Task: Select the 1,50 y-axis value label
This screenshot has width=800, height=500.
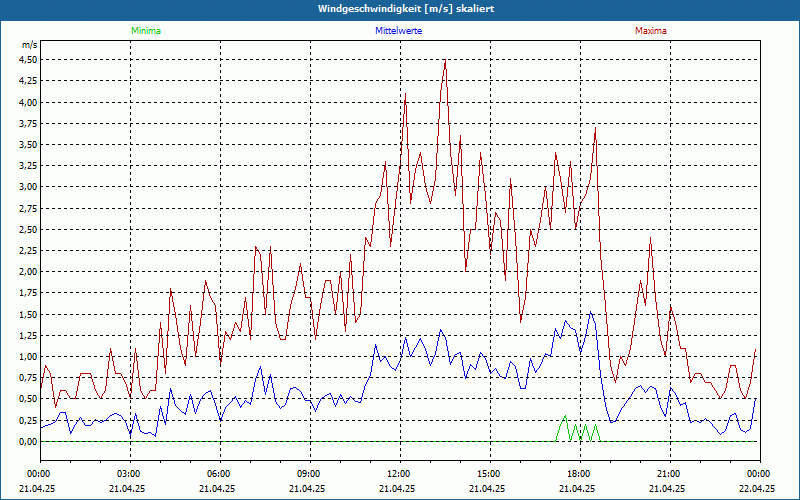Action: coord(28,314)
